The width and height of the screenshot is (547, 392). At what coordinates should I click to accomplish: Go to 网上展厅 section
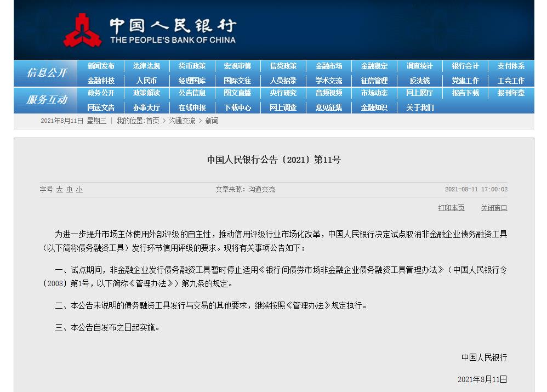click(x=420, y=93)
